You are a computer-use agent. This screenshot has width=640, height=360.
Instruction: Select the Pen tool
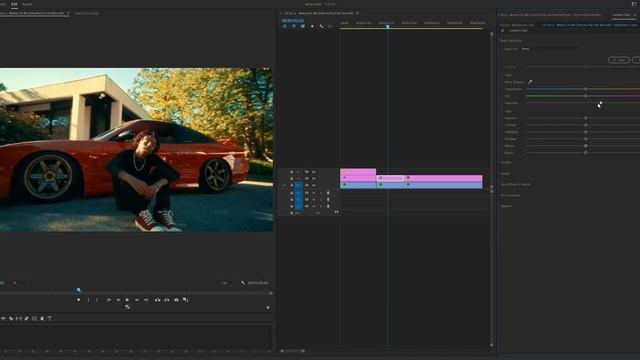27,318
